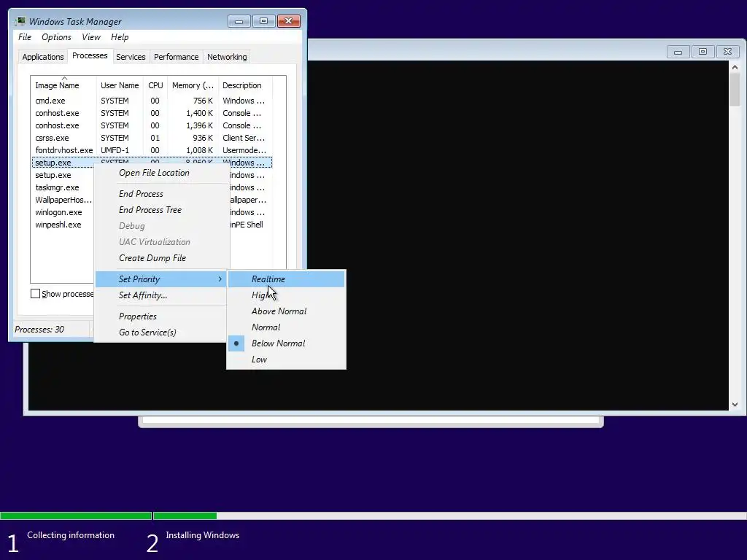Image resolution: width=747 pixels, height=560 pixels.
Task: Open the Options menu
Action: click(56, 37)
